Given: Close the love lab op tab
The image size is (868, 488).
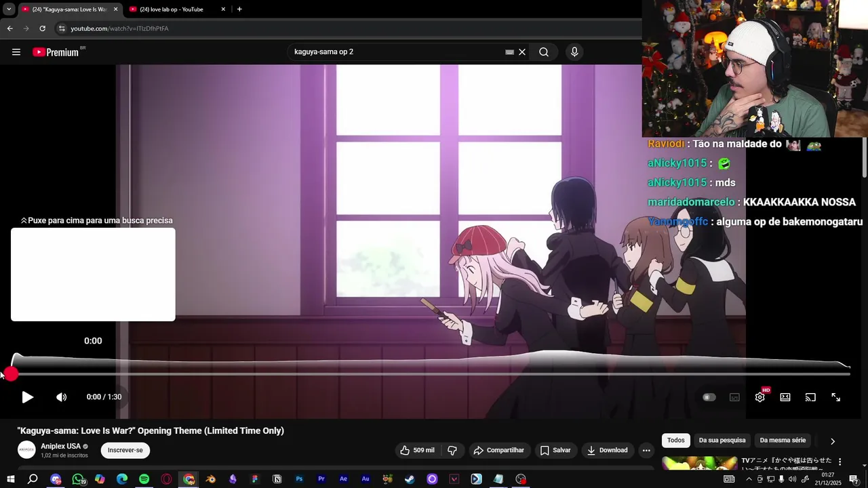Looking at the screenshot, I should [x=223, y=9].
